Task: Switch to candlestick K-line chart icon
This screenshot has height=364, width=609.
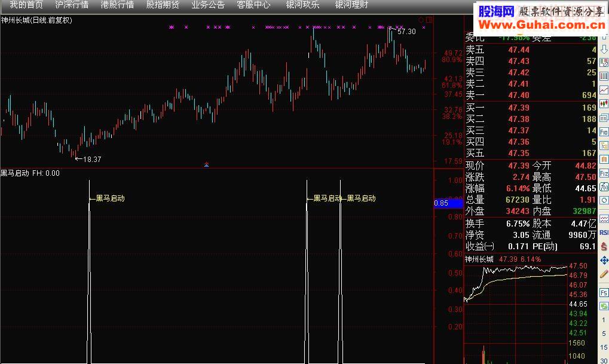Action: 604,104
